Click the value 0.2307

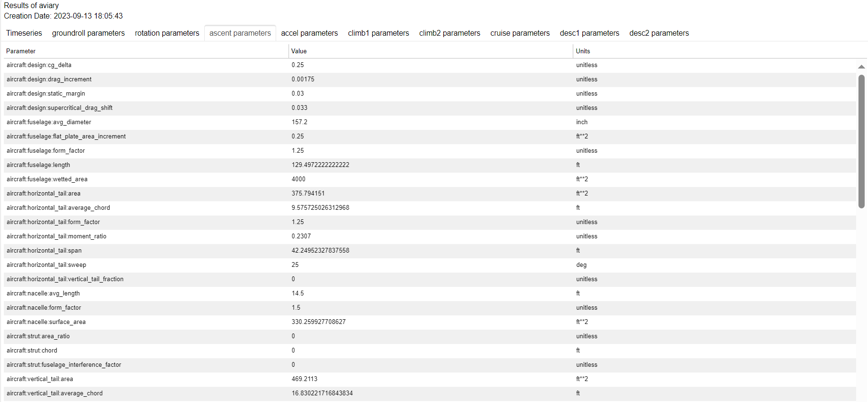[x=301, y=236]
